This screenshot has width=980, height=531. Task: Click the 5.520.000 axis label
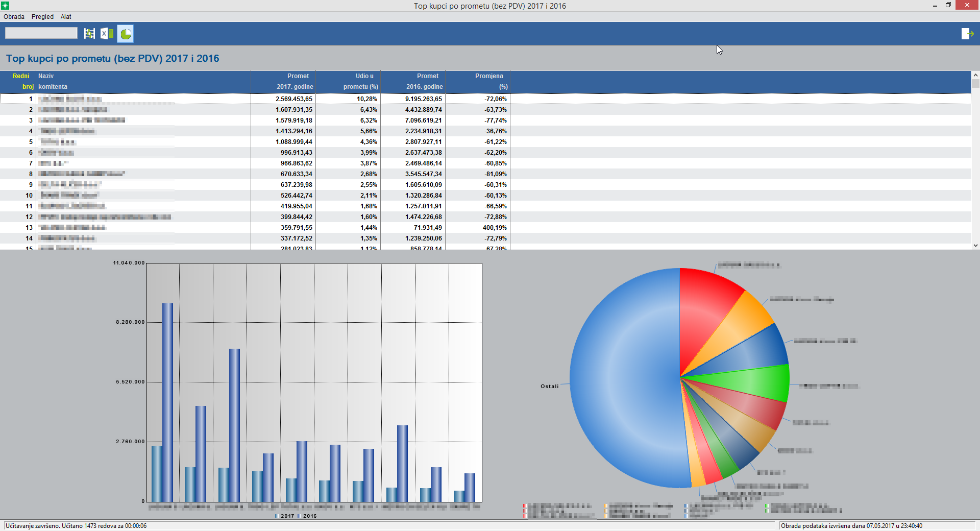130,382
